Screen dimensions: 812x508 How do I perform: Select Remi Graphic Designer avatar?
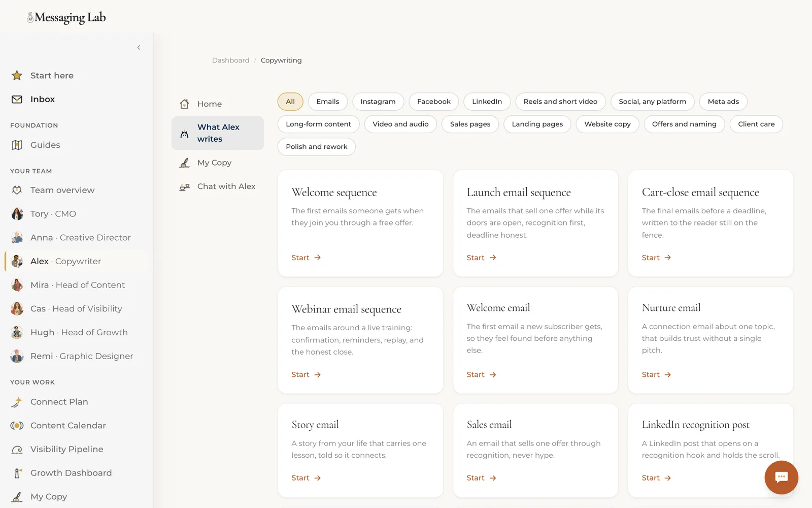[x=17, y=356]
